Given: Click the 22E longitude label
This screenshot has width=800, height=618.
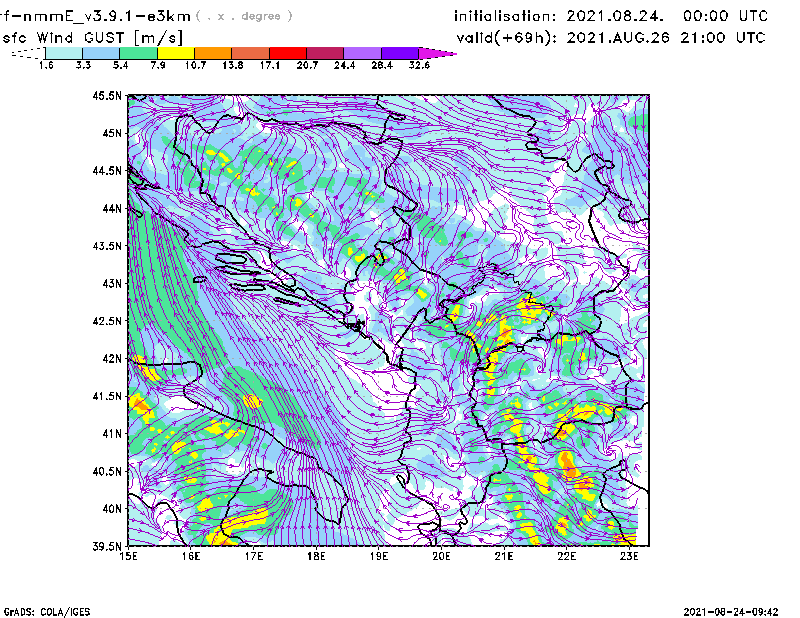Looking at the screenshot, I should (x=566, y=556).
